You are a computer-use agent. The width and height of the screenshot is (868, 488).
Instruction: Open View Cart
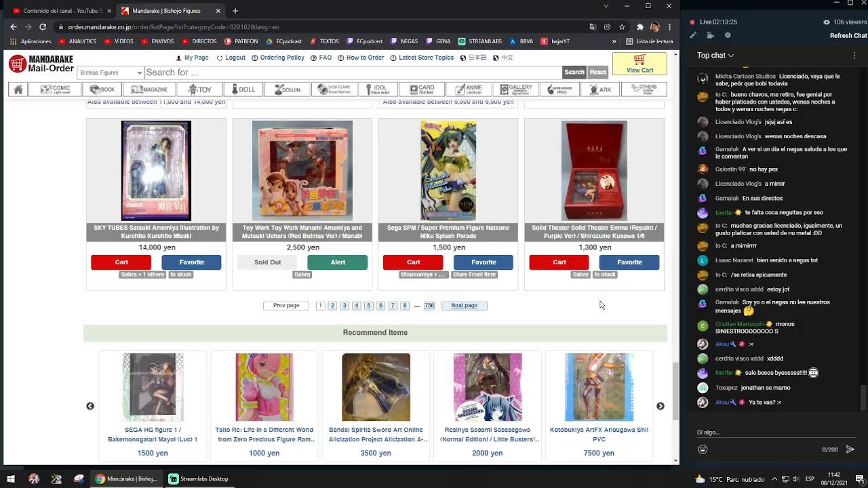(x=639, y=64)
